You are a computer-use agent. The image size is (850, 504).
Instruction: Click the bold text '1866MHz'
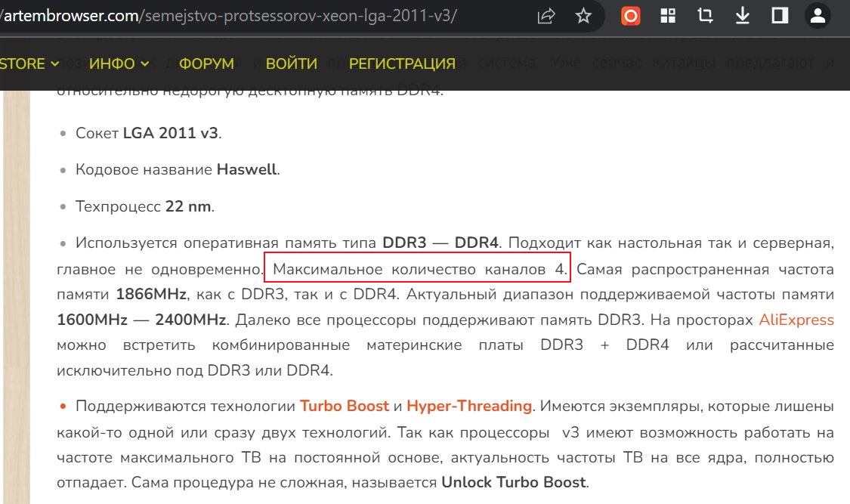151,294
